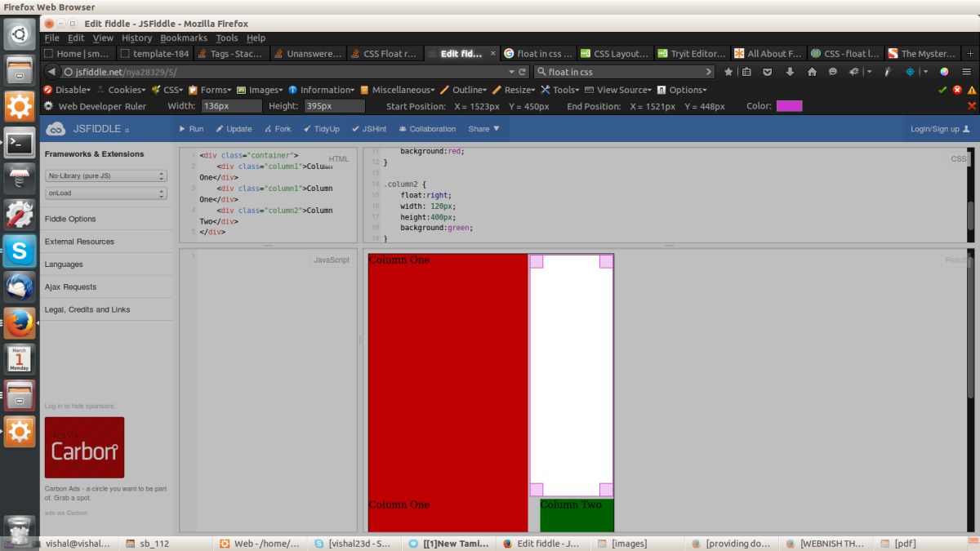
Task: Click the ruler Height input field
Action: [335, 106]
